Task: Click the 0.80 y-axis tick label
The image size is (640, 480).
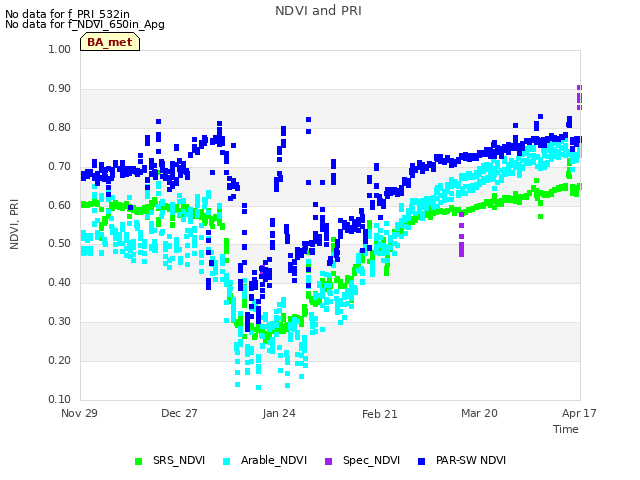Action: point(60,127)
